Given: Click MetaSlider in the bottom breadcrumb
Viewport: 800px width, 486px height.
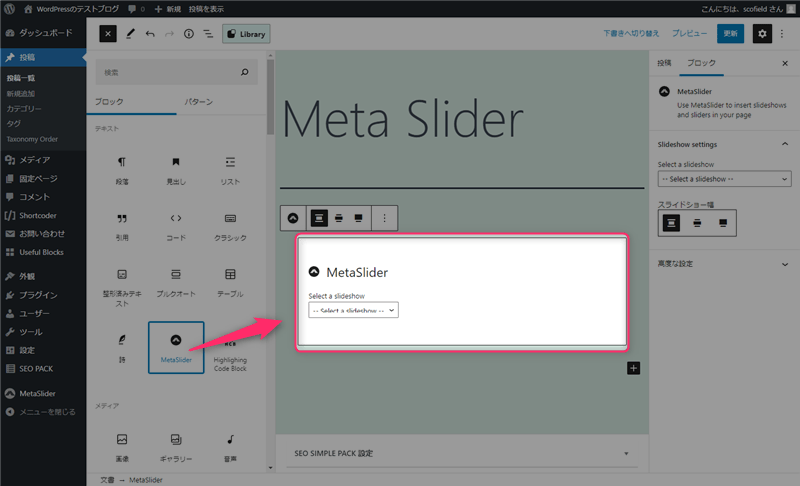Looking at the screenshot, I should (x=145, y=480).
